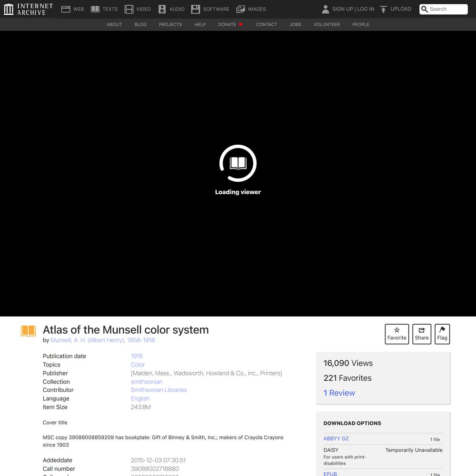Open the English language link
This screenshot has height=476, width=476.
click(140, 398)
